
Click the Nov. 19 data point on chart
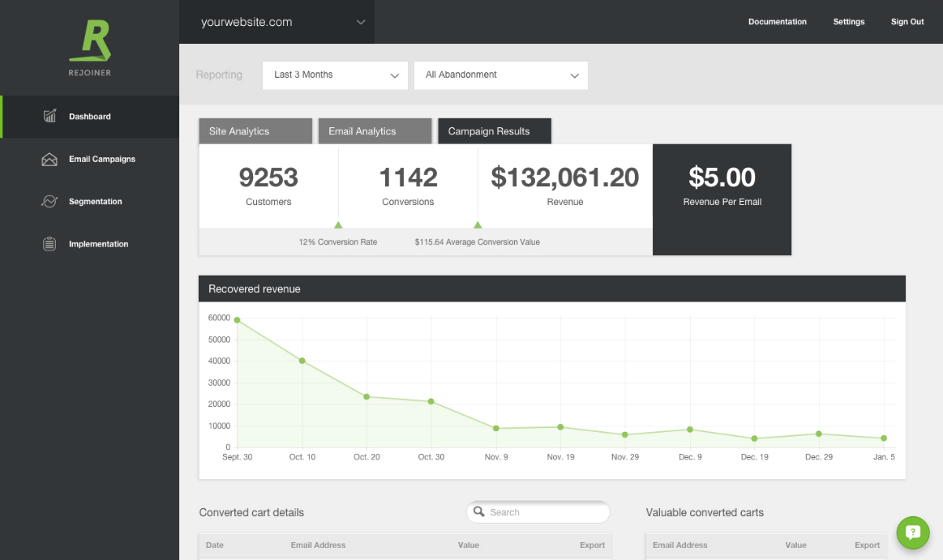coord(560,427)
